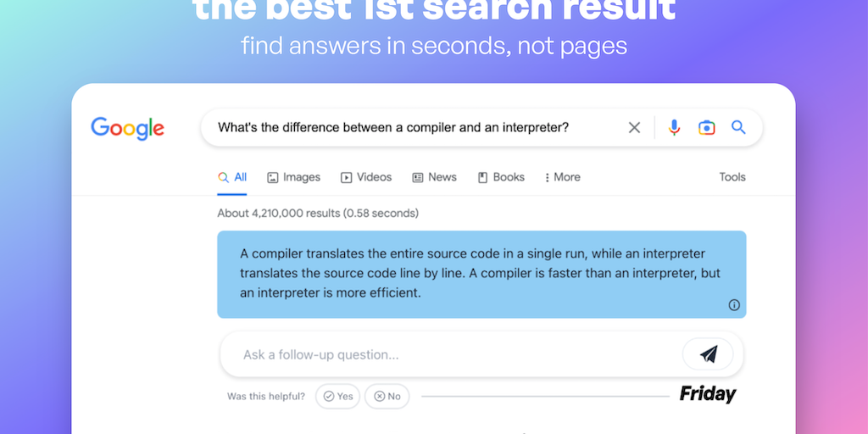Select the All results tab
868x434 pixels.
[x=232, y=177]
